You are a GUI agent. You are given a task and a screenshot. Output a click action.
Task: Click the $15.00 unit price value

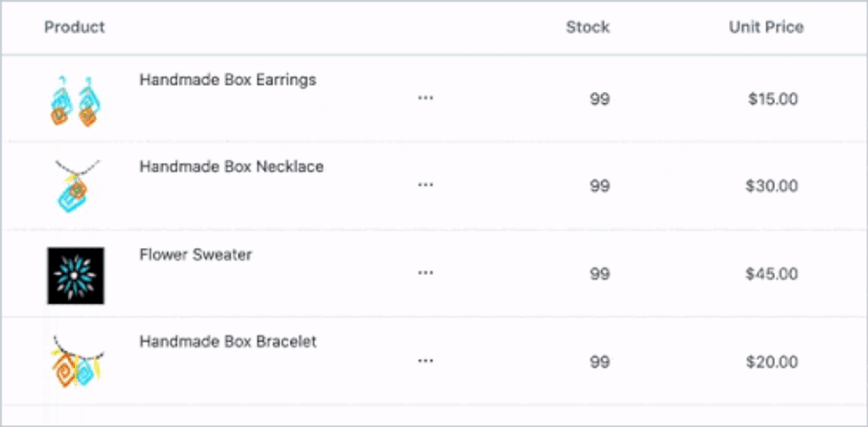(773, 99)
